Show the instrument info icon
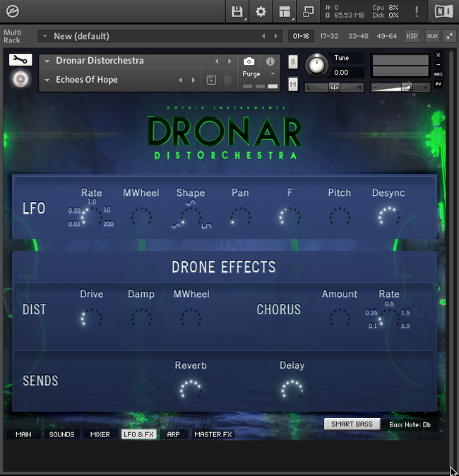 click(x=270, y=61)
